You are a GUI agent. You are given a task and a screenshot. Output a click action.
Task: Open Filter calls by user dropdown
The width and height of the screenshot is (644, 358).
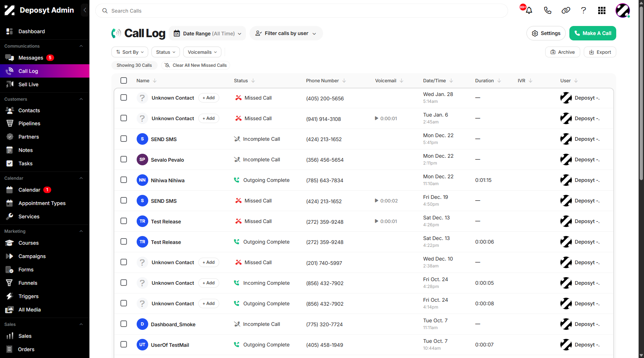click(286, 33)
